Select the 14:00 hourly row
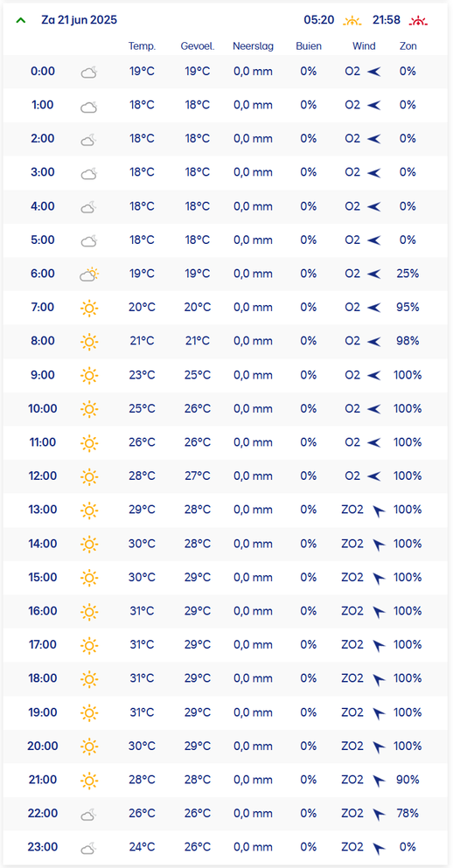 pyautogui.click(x=226, y=545)
